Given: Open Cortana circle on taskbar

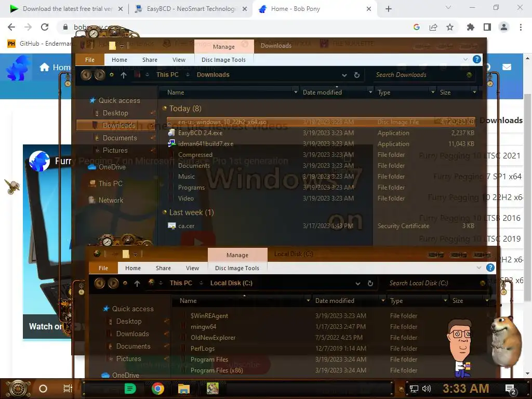Looking at the screenshot, I should (43, 389).
